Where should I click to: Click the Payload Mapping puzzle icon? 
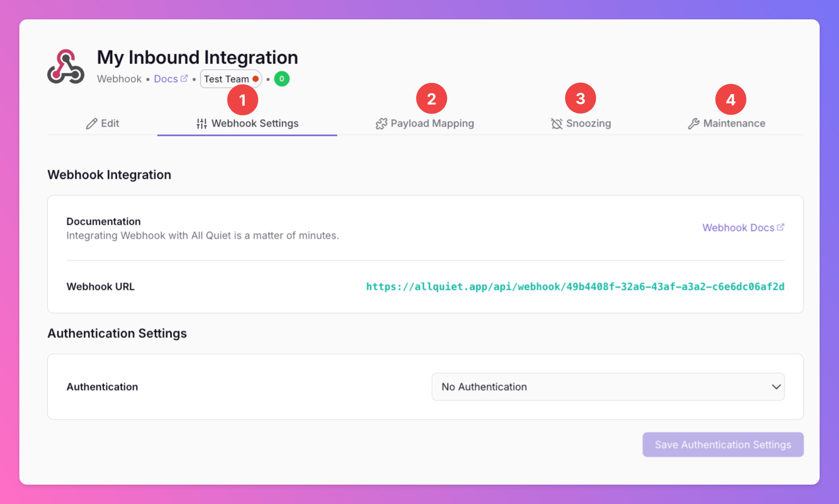click(381, 124)
